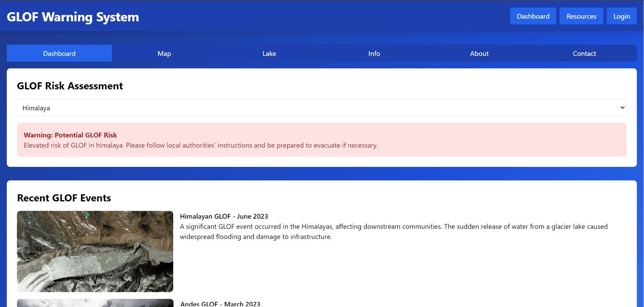644x307 pixels.
Task: Open the Himalayan glacier lake satellite image
Action: (95, 251)
